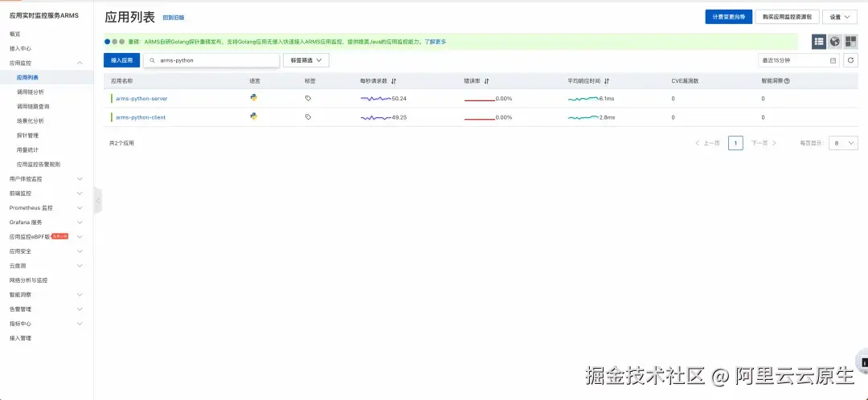Expand 指标中心 in the sidebar

point(79,323)
